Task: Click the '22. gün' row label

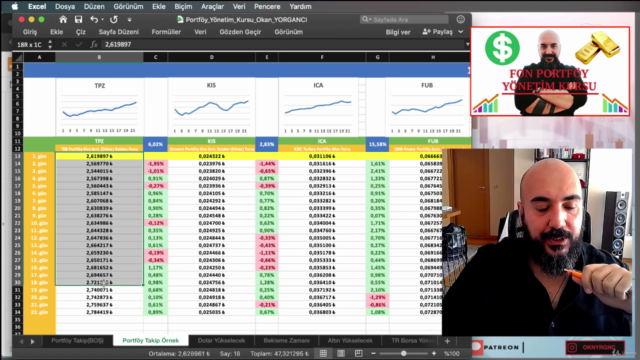Action: click(40, 312)
